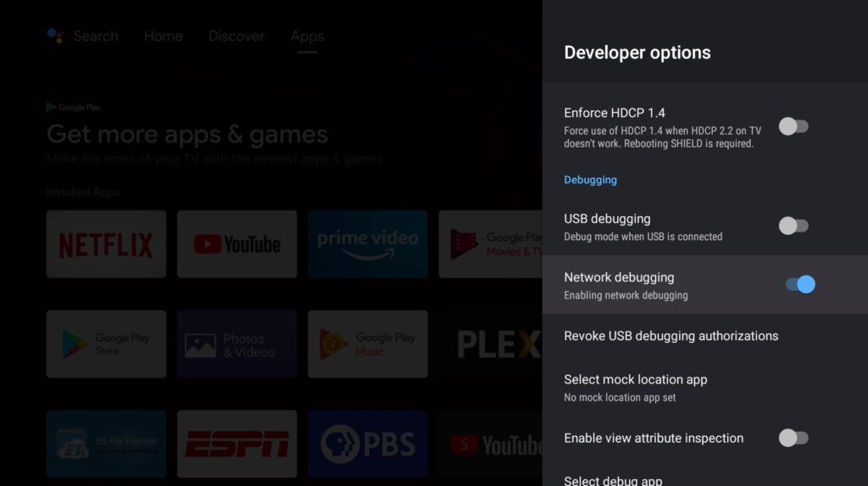
Task: Open the Netflix app tile
Action: [106, 243]
